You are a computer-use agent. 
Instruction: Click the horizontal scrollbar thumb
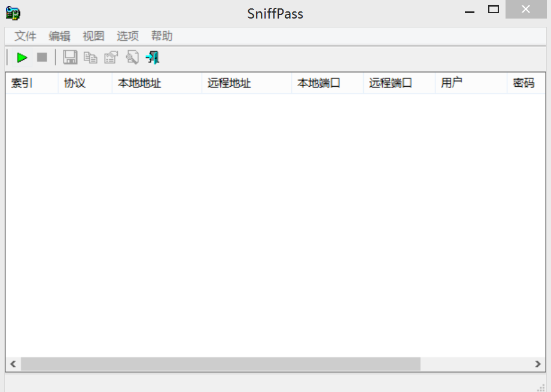pyautogui.click(x=221, y=364)
